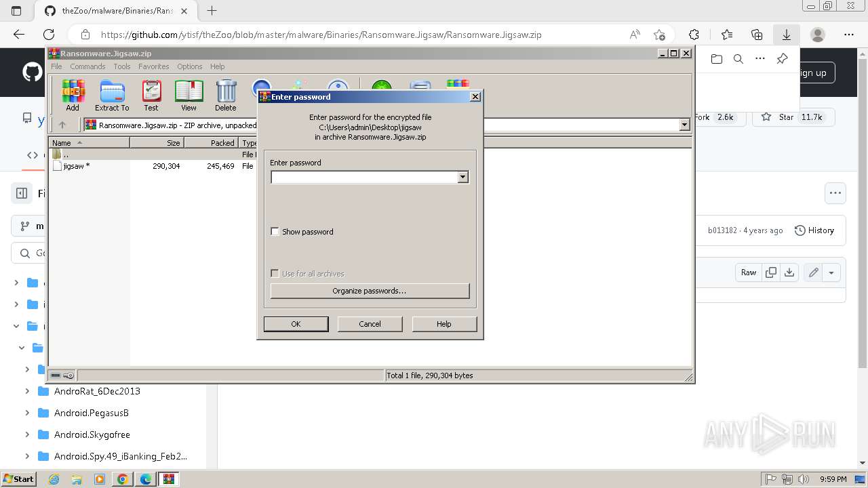Go back in the Edge browser
The image size is (868, 488).
(x=19, y=35)
